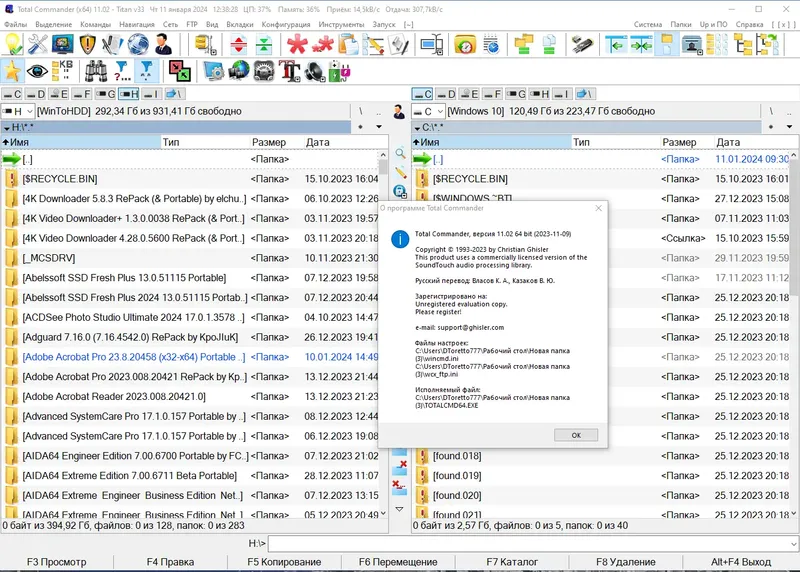The width and height of the screenshot is (800, 572).
Task: Click the blue globe toolbar icon
Action: (x=138, y=44)
